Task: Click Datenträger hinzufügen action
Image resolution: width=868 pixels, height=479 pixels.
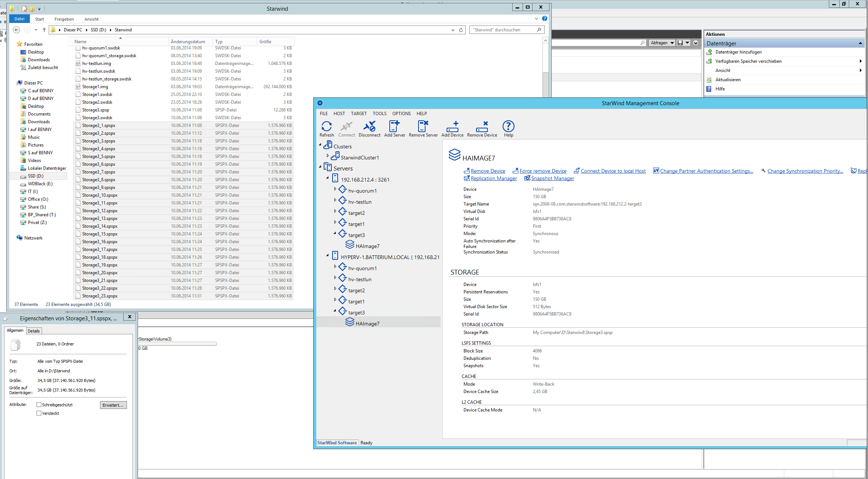Action: [738, 52]
